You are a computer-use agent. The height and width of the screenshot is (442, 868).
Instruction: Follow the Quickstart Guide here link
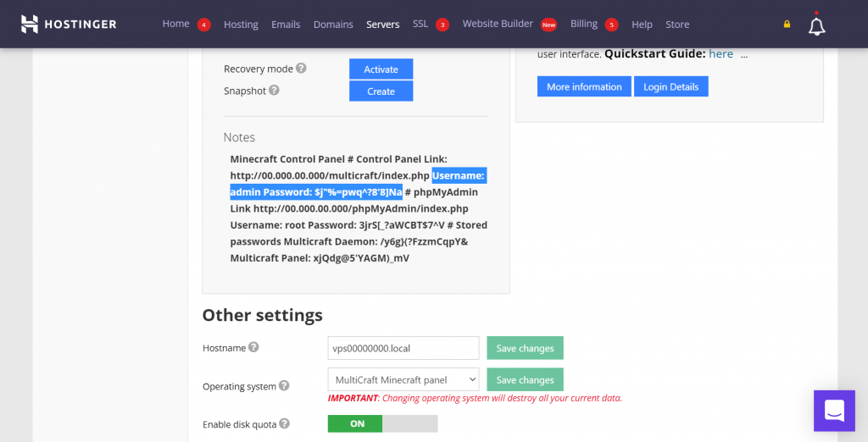pos(721,53)
